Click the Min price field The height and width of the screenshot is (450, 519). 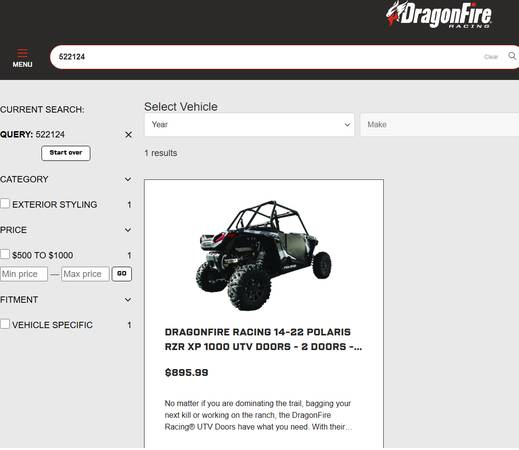(x=24, y=274)
